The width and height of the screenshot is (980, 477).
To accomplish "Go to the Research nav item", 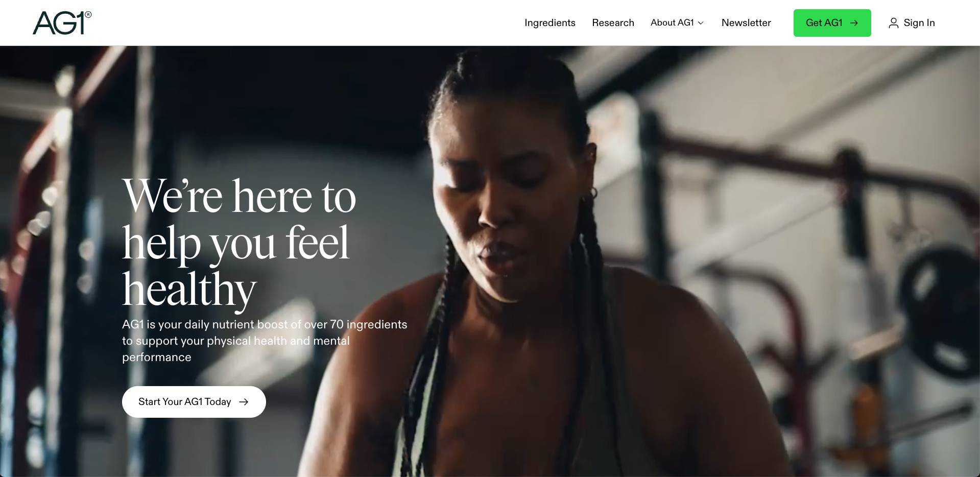I will click(613, 23).
